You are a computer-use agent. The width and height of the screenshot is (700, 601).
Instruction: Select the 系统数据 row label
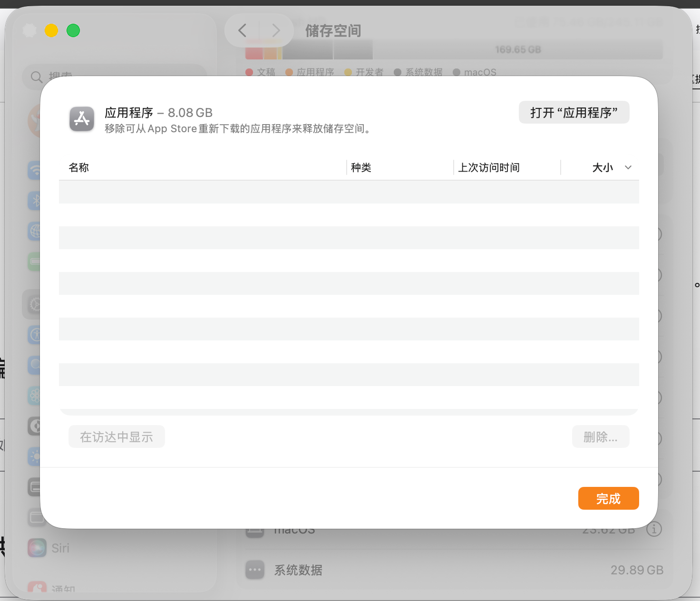pyautogui.click(x=298, y=570)
